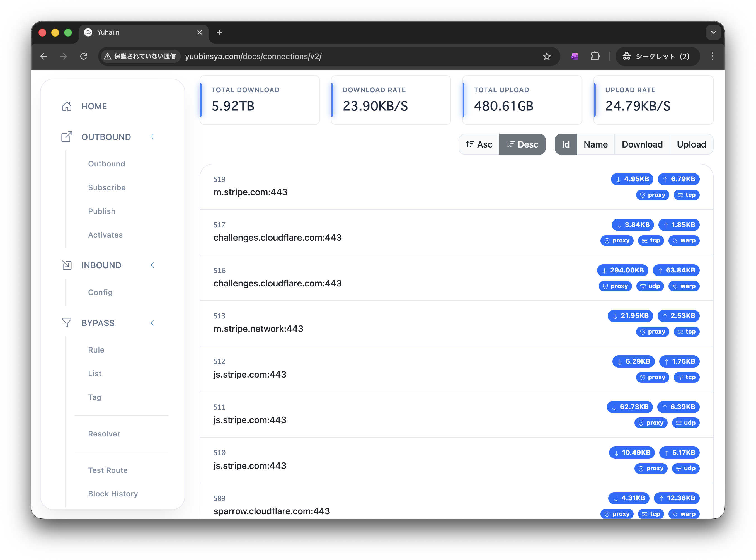Screen dimensions: 756x560
Task: Click warp tag on connection 517
Action: tap(684, 240)
